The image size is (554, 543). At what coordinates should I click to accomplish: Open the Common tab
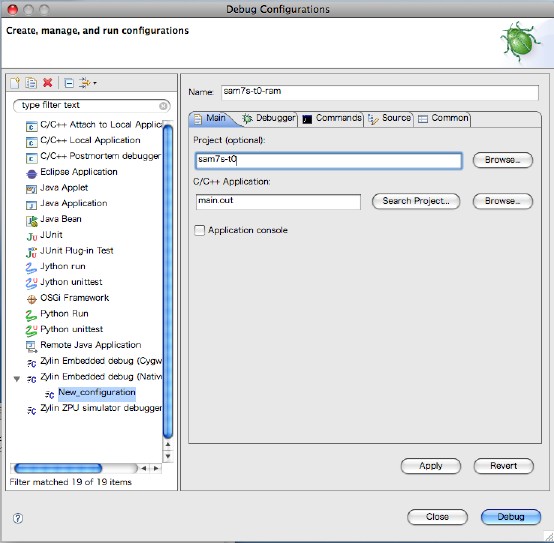click(443, 118)
